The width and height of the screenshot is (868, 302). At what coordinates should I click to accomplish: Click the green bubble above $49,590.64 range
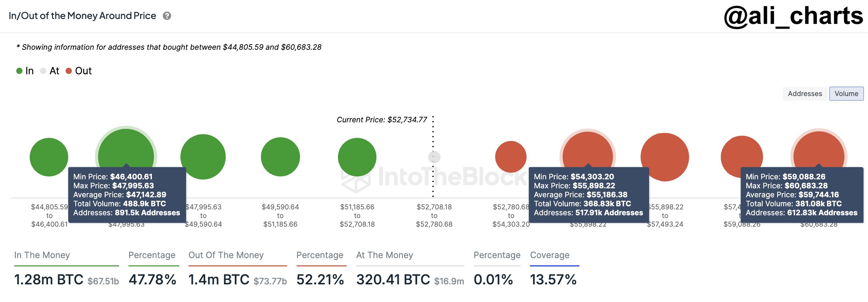(x=280, y=157)
